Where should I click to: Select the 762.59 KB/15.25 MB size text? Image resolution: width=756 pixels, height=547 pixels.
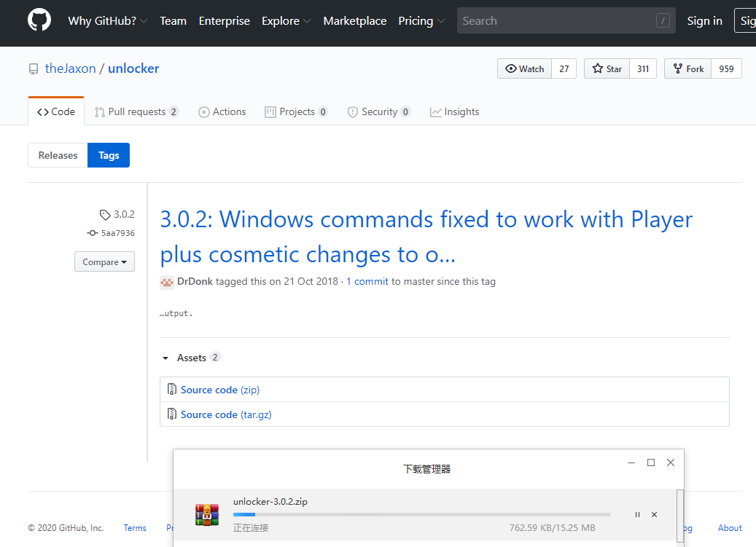(553, 528)
